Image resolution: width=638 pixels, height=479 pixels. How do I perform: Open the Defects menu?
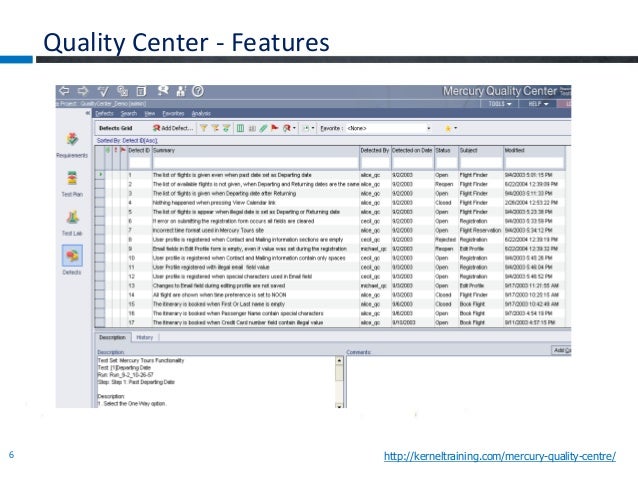pos(105,114)
